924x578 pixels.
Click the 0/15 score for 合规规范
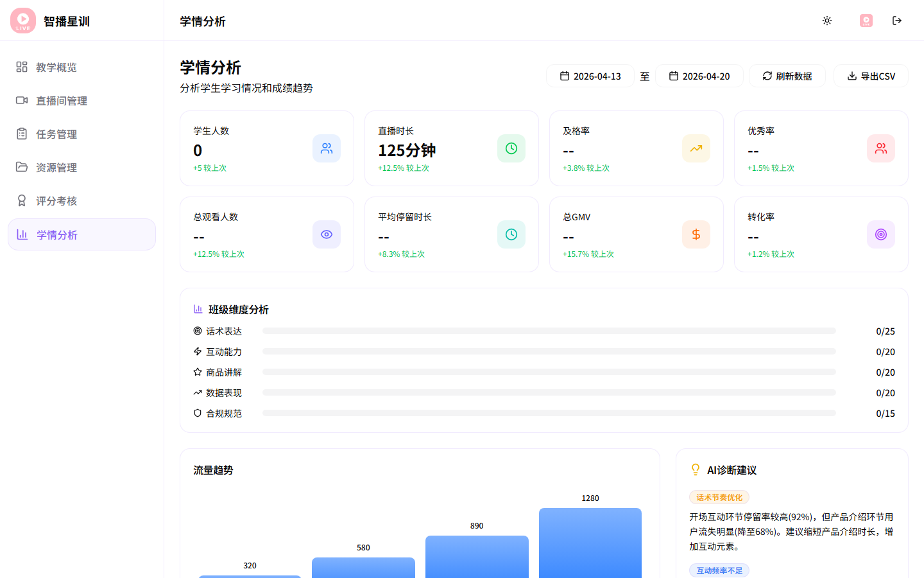pos(886,414)
